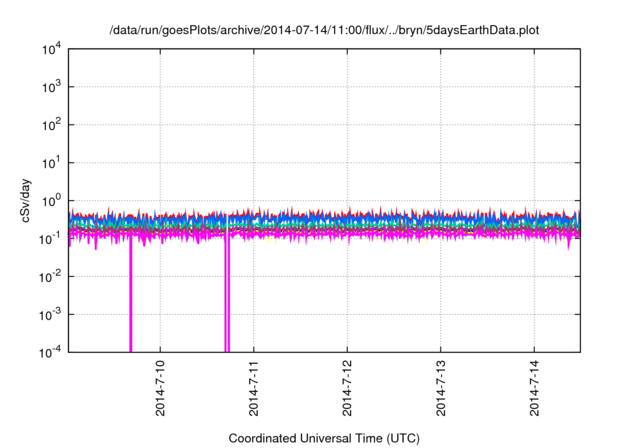Click the plot title file path
Image resolution: width=640 pixels, height=448 pixels.
point(324,31)
